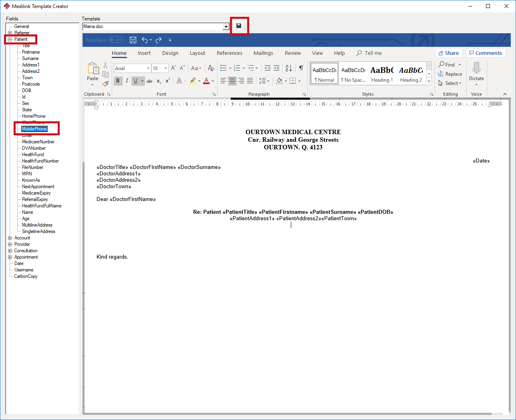The image size is (516, 420).
Task: Toggle Italic formatting
Action: (x=127, y=80)
